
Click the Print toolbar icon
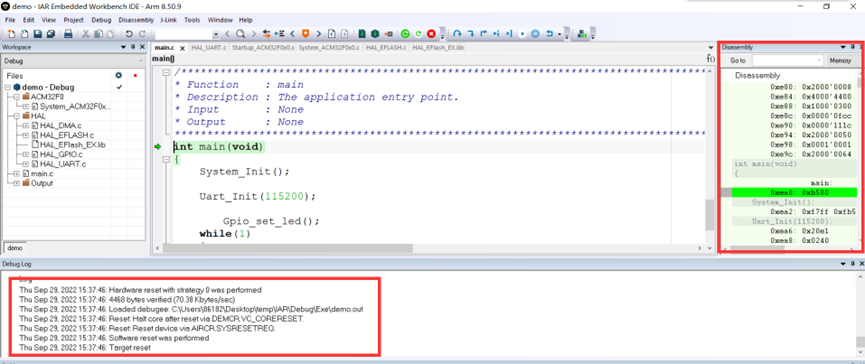[x=68, y=34]
